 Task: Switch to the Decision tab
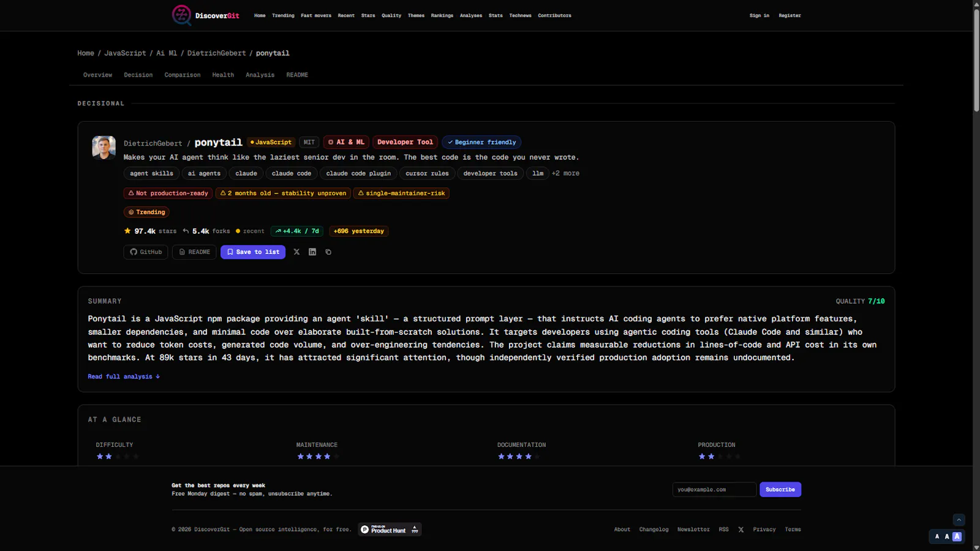pyautogui.click(x=138, y=75)
